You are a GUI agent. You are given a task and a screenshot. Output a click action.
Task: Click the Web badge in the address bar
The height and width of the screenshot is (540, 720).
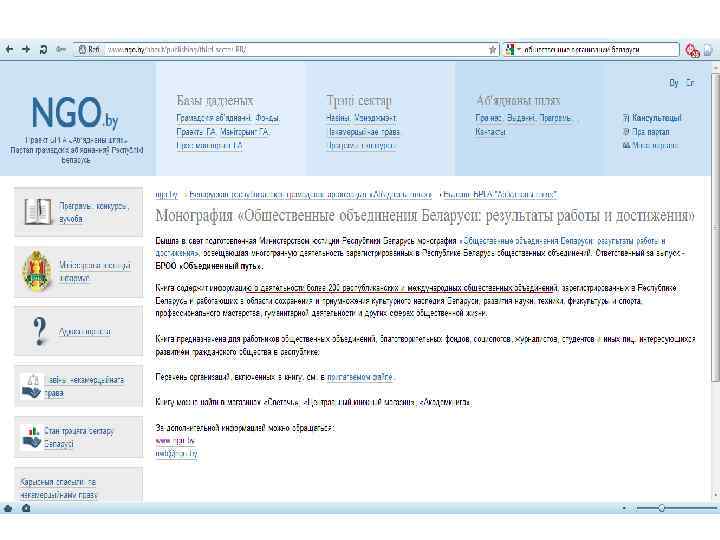coord(89,50)
